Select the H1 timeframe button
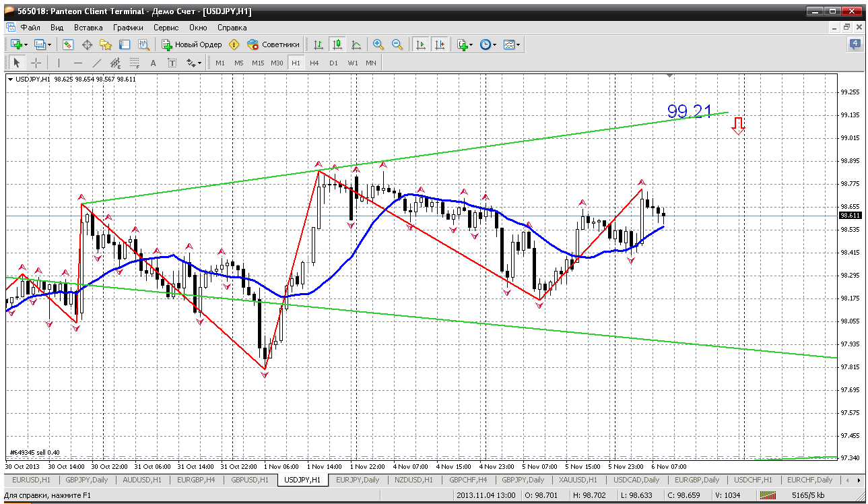868x504 pixels. 296,63
